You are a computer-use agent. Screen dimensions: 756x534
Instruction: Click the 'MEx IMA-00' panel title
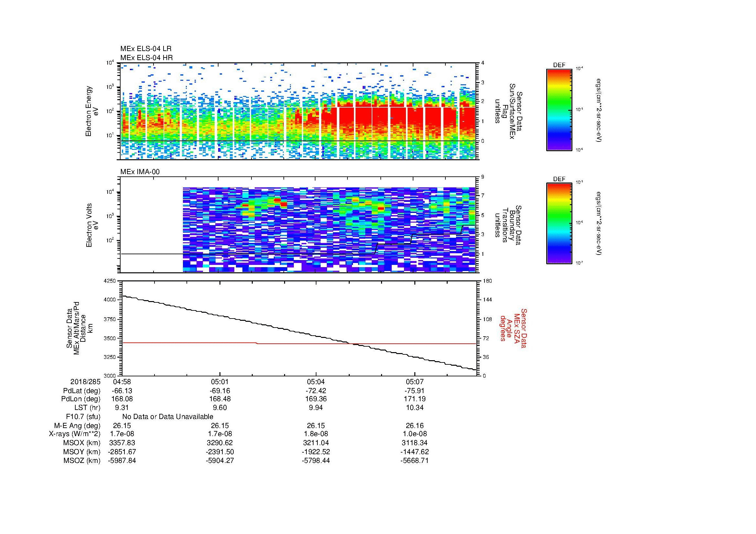coord(140,172)
